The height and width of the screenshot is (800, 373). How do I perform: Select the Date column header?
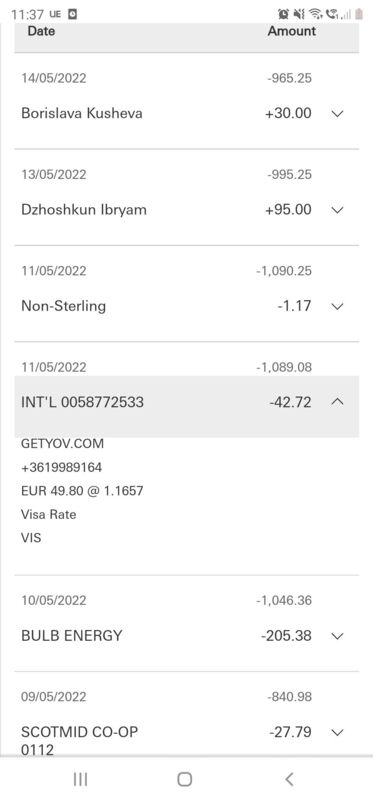pyautogui.click(x=41, y=31)
